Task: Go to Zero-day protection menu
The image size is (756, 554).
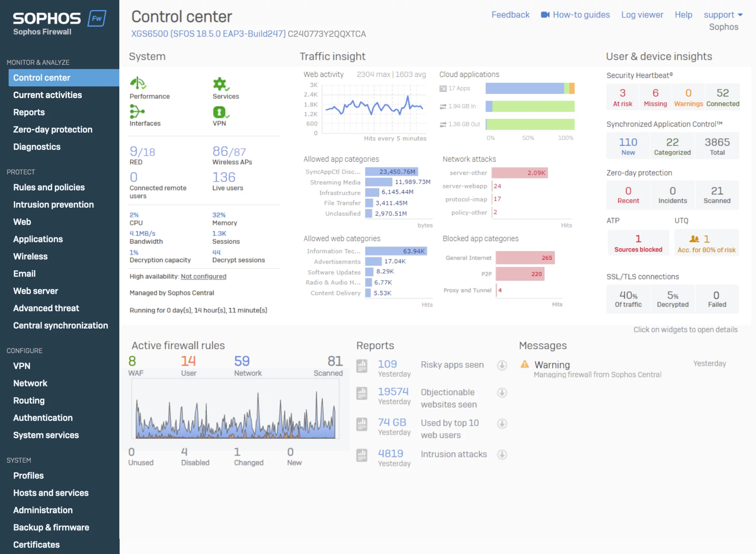Action: pyautogui.click(x=53, y=129)
